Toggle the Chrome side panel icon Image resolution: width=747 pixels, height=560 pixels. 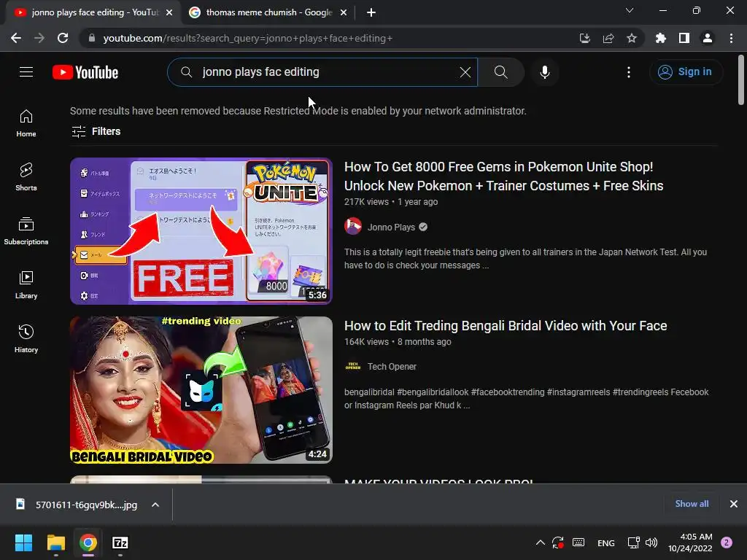pos(684,38)
